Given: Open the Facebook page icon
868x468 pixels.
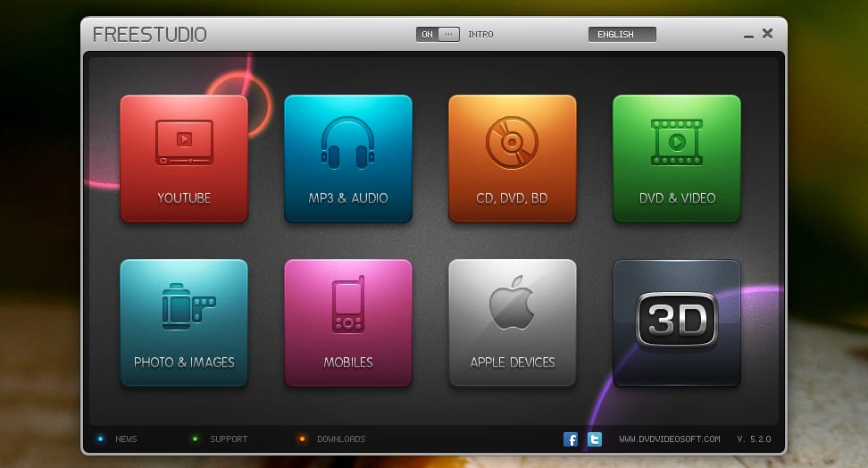Looking at the screenshot, I should coord(571,439).
